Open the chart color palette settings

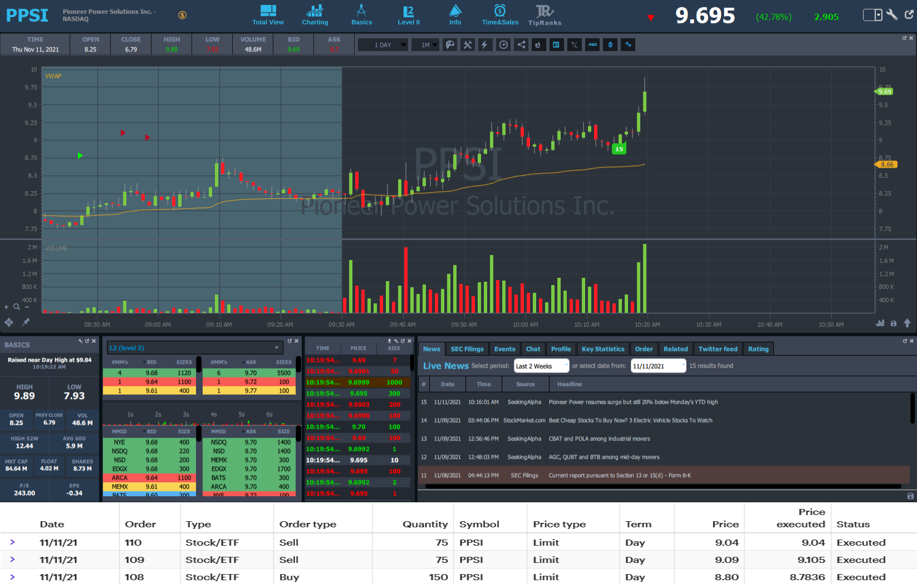[x=450, y=45]
